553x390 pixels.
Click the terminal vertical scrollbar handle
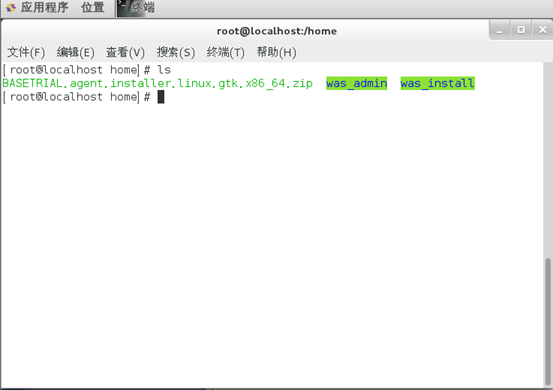click(548, 322)
